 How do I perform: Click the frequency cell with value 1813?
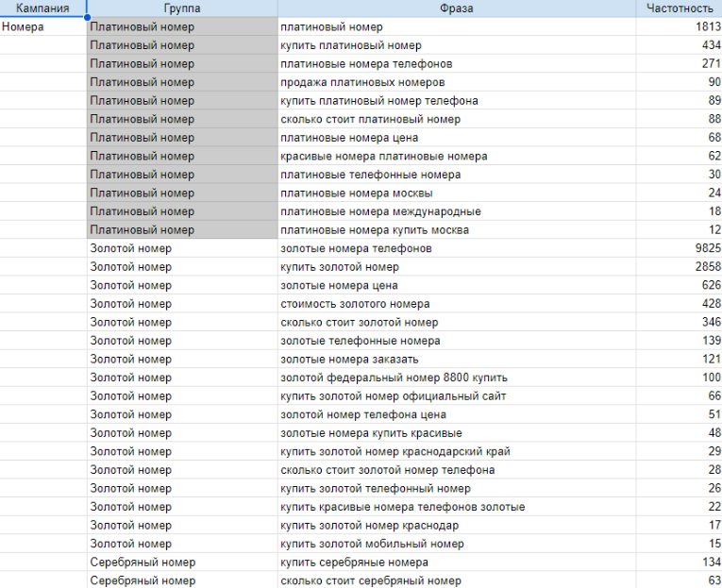679,27
